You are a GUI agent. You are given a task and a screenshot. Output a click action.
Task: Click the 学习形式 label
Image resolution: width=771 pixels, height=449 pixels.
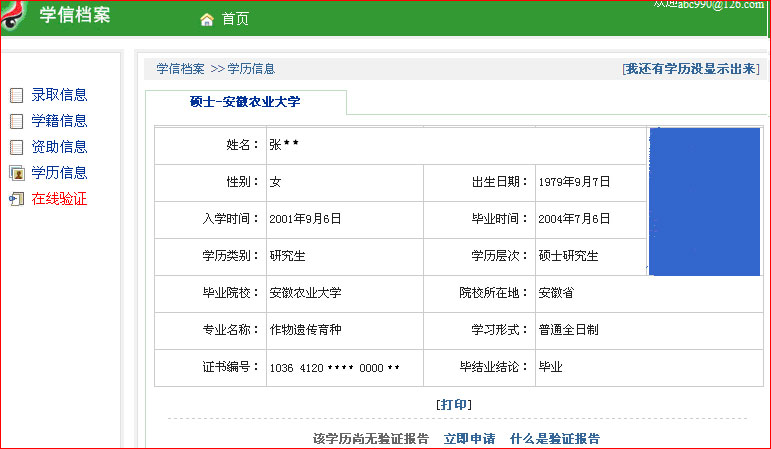tap(500, 329)
